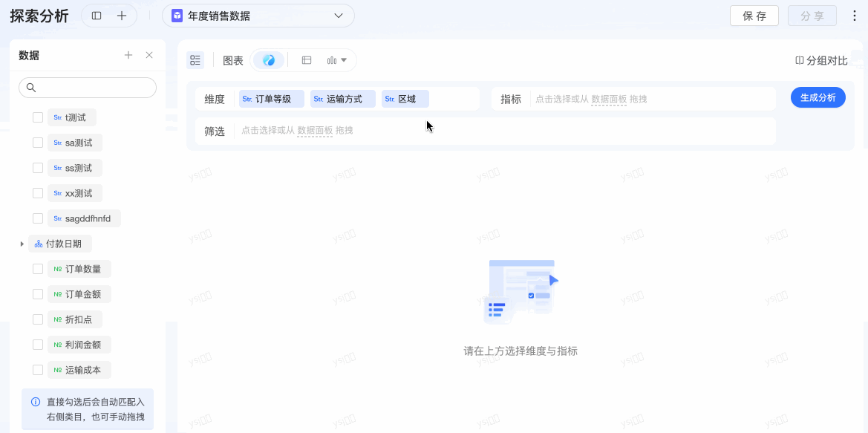Expand the 付款日期 tree node arrow
Image resolution: width=868 pixels, height=433 pixels.
[22, 244]
